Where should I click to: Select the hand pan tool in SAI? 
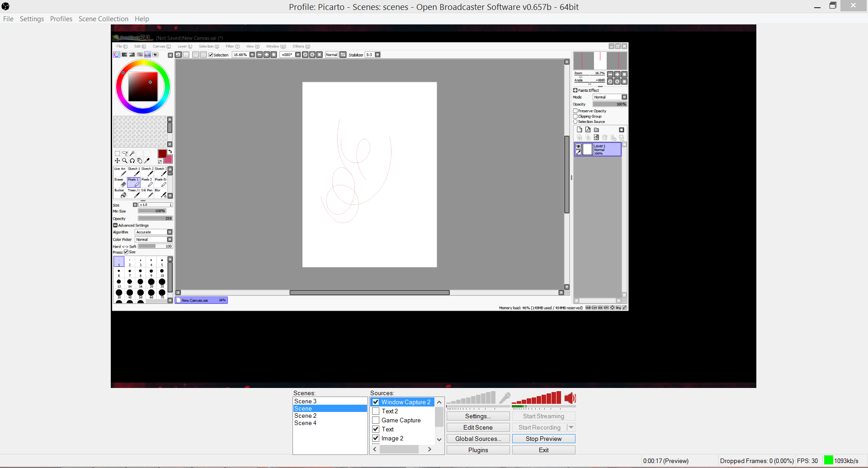pyautogui.click(x=139, y=161)
